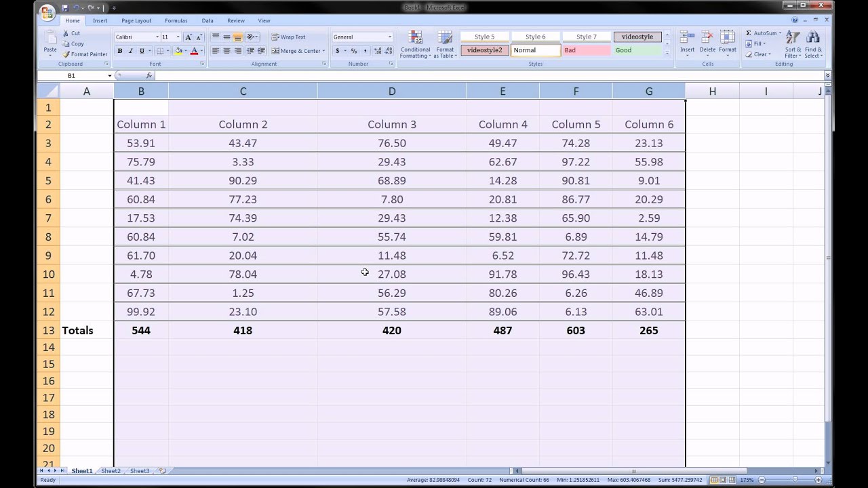Open the General number format dropdown
Viewport: 868px width, 488px height.
390,37
